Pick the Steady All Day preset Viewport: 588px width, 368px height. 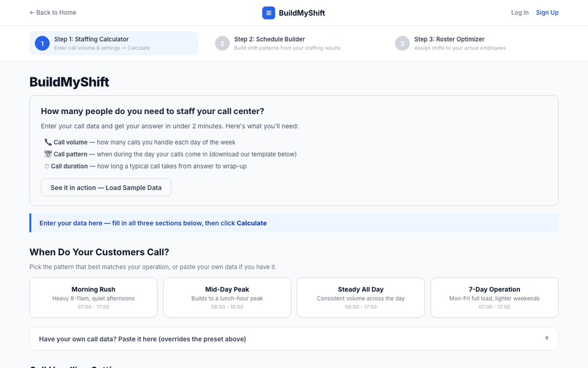(x=361, y=298)
